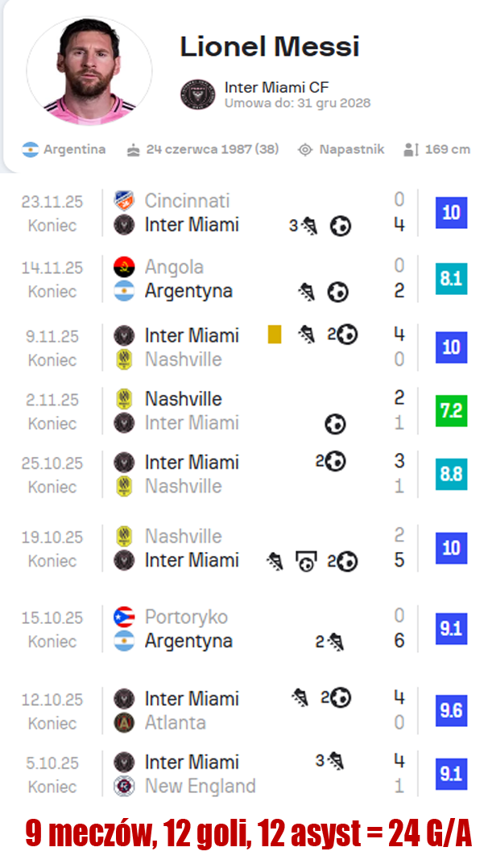The image size is (484, 868).
Task: Click the Napastnik position icon
Action: tap(304, 150)
